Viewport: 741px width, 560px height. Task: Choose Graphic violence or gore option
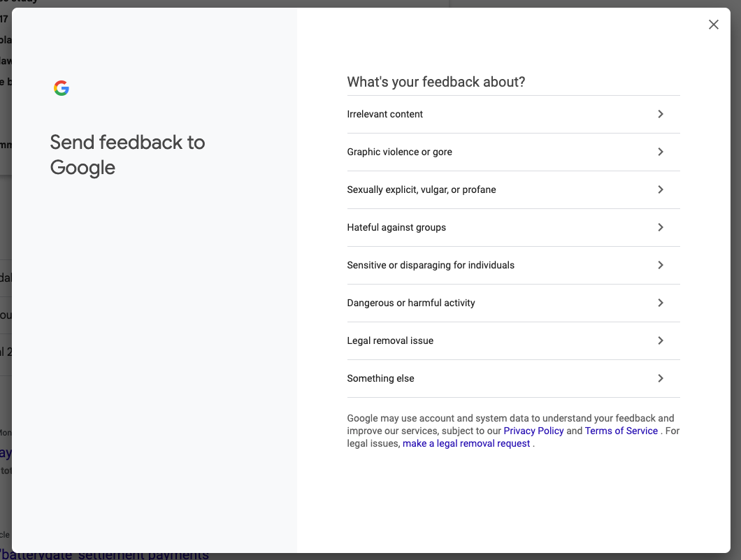pos(399,152)
